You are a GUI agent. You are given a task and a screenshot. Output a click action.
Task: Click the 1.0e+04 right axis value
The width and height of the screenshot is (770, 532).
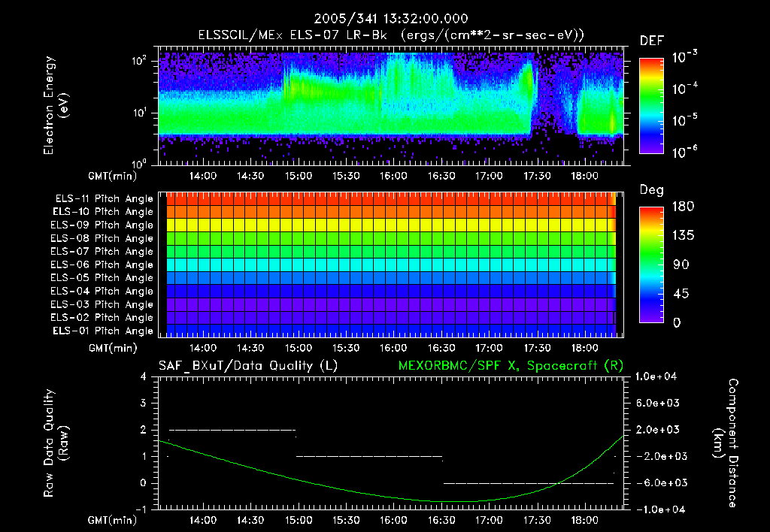pos(656,376)
